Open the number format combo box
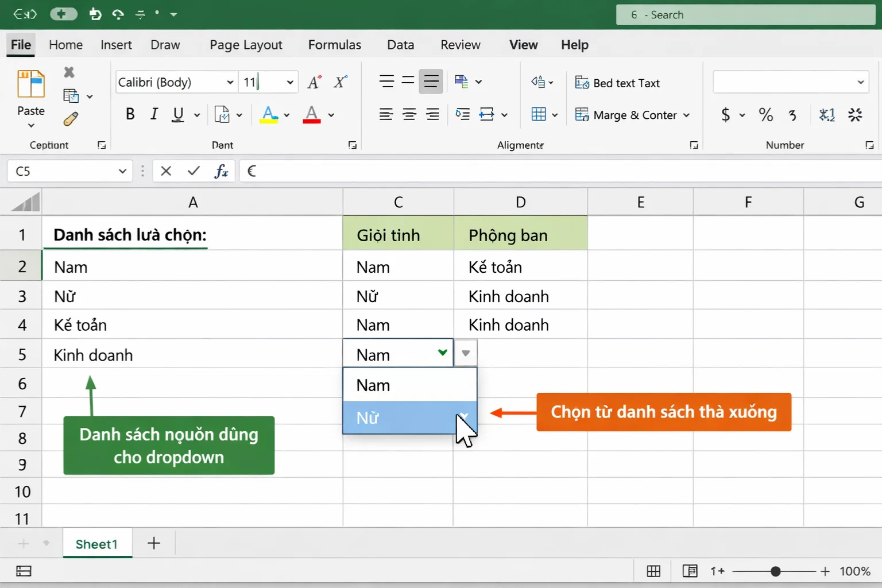The image size is (882, 588). [791, 82]
